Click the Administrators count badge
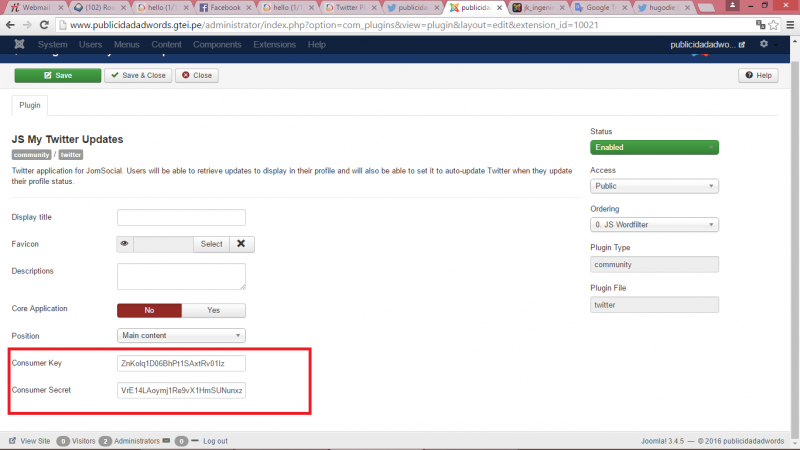The height and width of the screenshot is (450, 800). [105, 441]
